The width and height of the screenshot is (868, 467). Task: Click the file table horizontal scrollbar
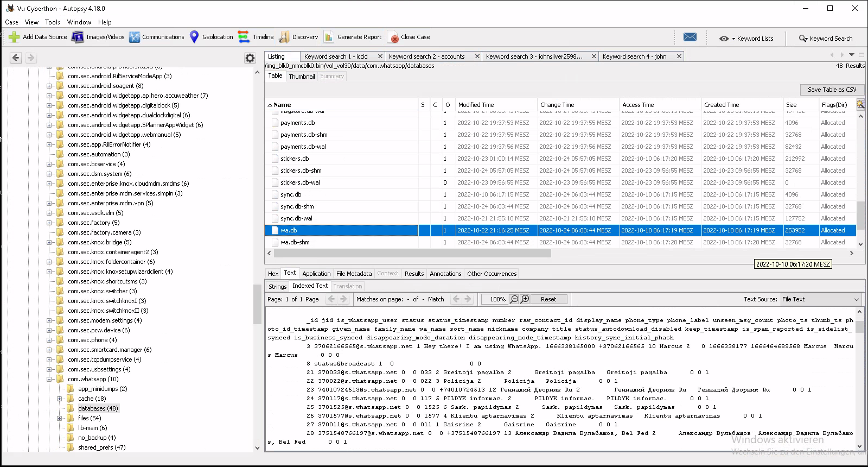click(412, 253)
